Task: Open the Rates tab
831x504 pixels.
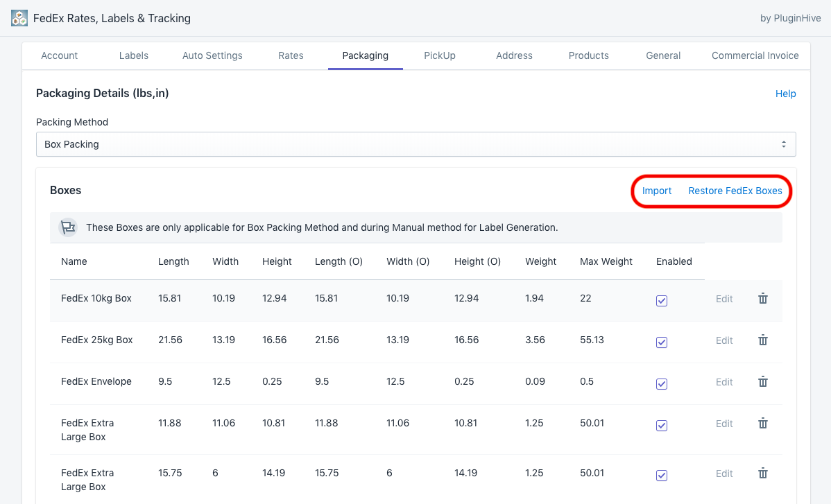Action: click(x=291, y=55)
